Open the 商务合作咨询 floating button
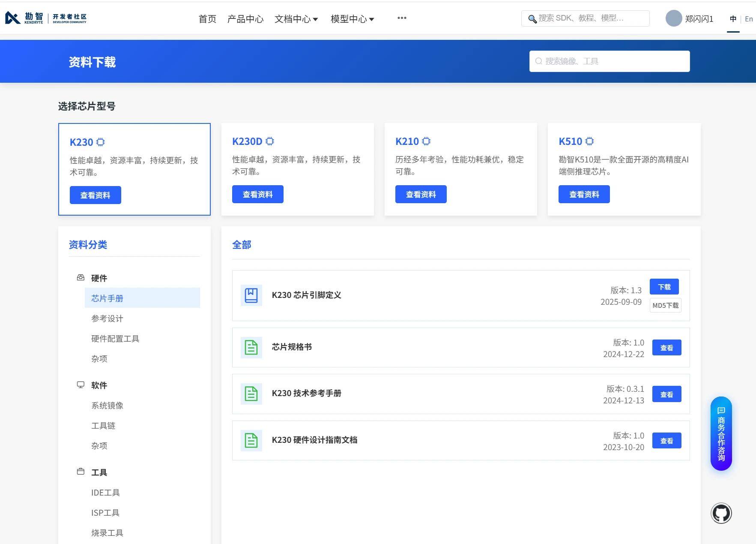Image resolution: width=756 pixels, height=544 pixels. 721,433
